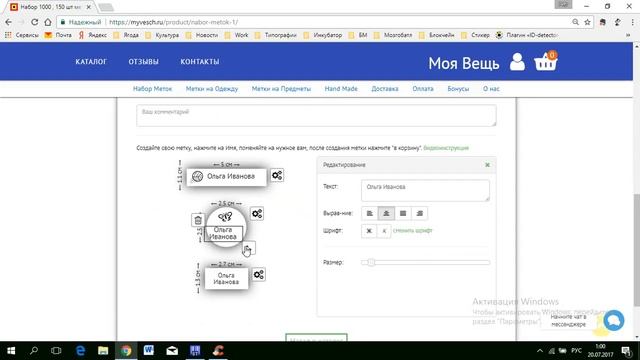Image resolution: width=640 pixels, height=360 pixels.
Task: Close the Редактирование panel
Action: (x=487, y=165)
